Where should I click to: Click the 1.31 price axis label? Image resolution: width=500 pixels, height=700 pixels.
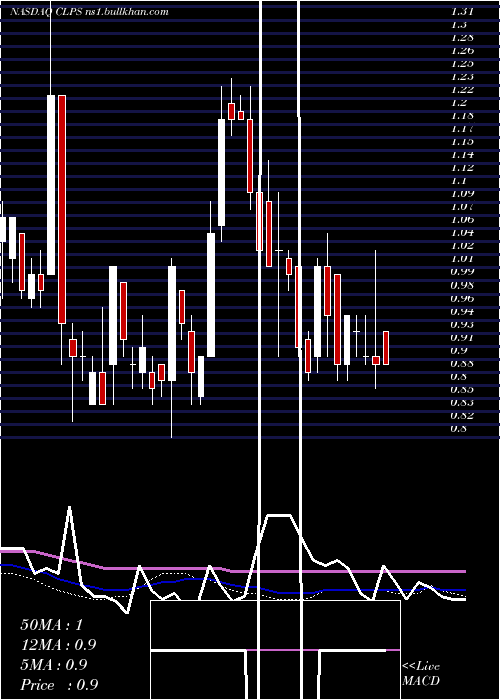pos(462,12)
